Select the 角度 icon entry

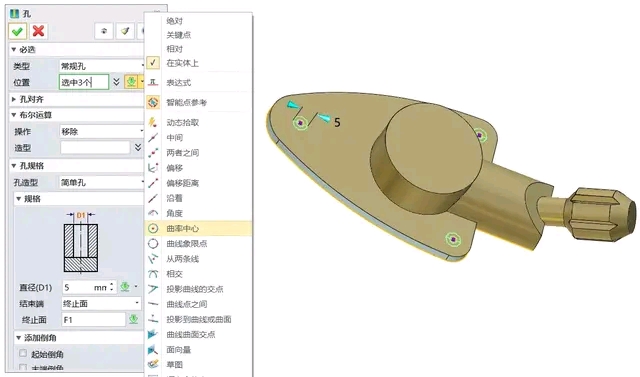[x=198, y=213]
